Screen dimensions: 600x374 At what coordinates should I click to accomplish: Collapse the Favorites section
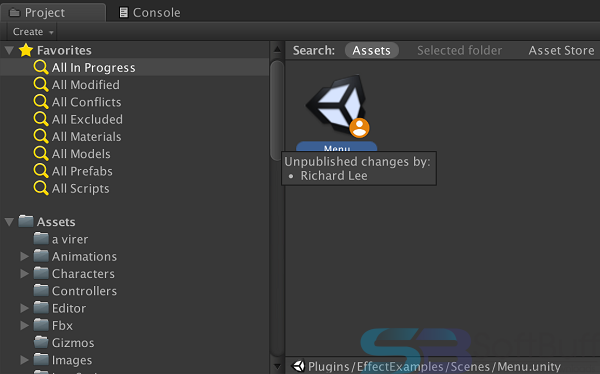[9, 50]
